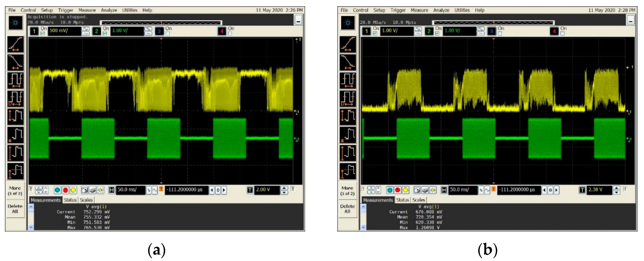The height and width of the screenshot is (261, 644).
Task: Click red stop acquisition button in left scope
Action: [x=65, y=190]
